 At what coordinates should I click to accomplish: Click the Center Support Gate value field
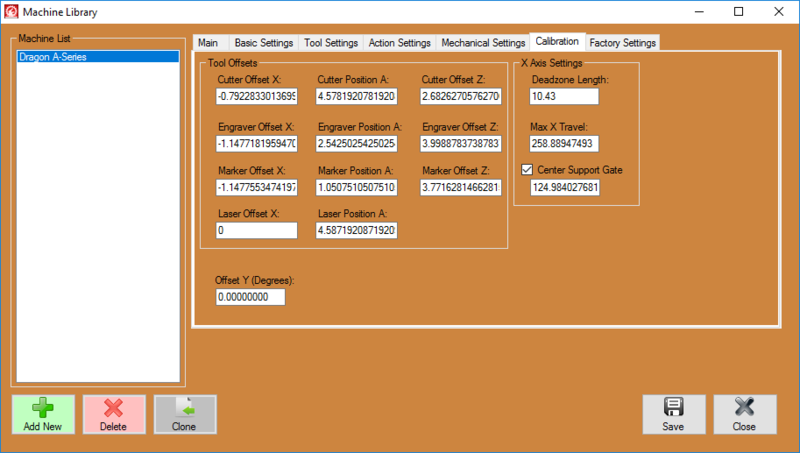coord(565,187)
